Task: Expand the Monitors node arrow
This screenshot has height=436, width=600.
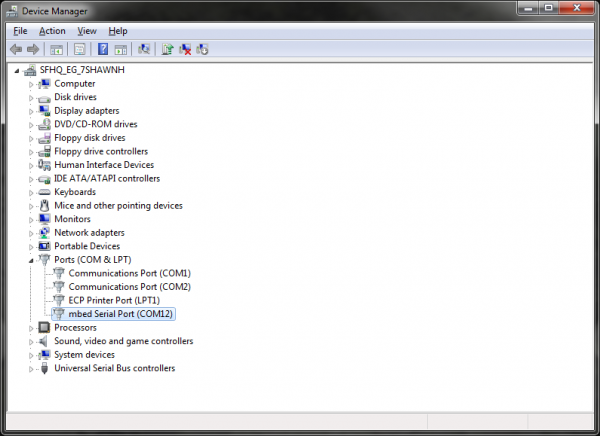Action: point(31,220)
